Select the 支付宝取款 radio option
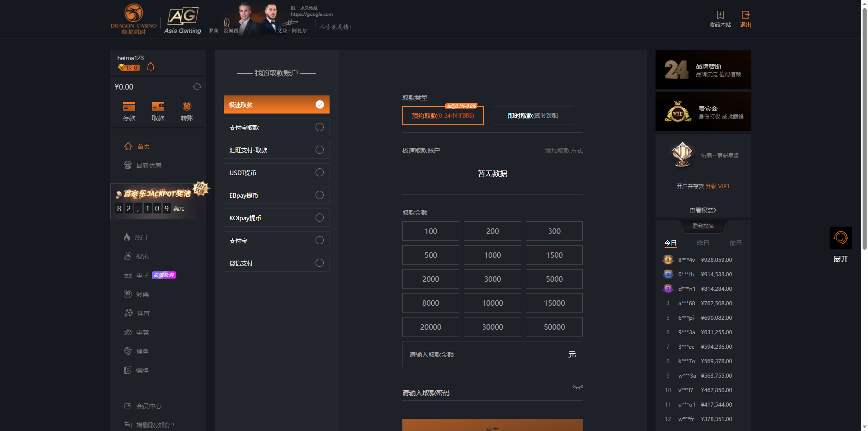868x431 pixels. click(x=319, y=128)
